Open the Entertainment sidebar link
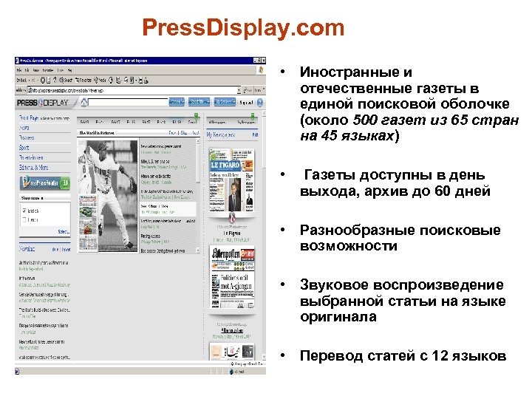This screenshot has width=532, height=399. point(31,157)
